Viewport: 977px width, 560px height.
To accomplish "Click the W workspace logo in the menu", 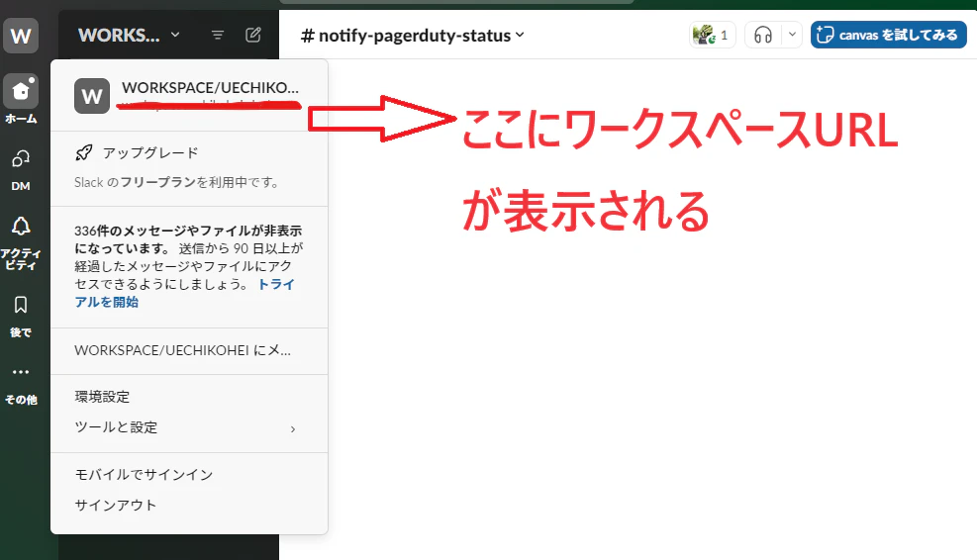I will click(x=92, y=96).
